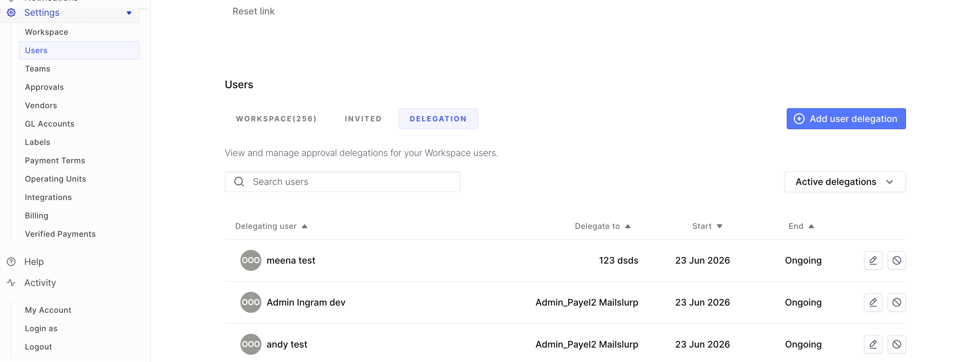The image size is (980, 362).
Task: Click start date in Admin Ingram dev row
Action: coord(702,303)
